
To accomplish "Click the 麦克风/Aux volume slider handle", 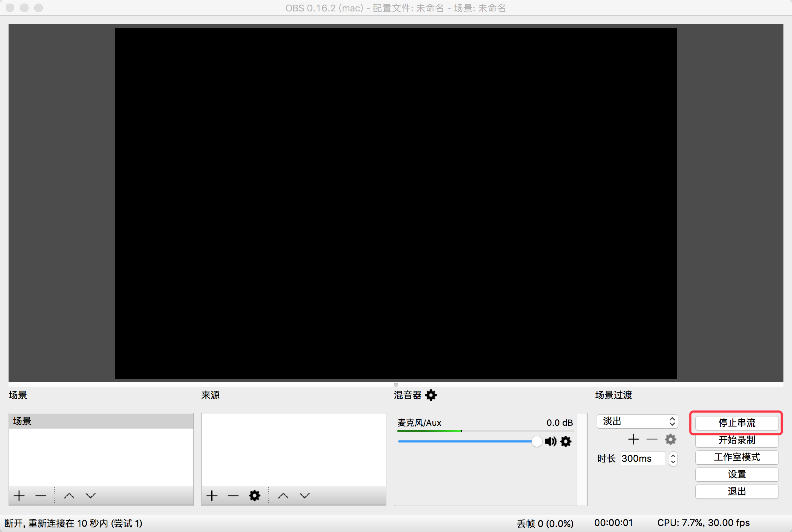I will tap(537, 441).
